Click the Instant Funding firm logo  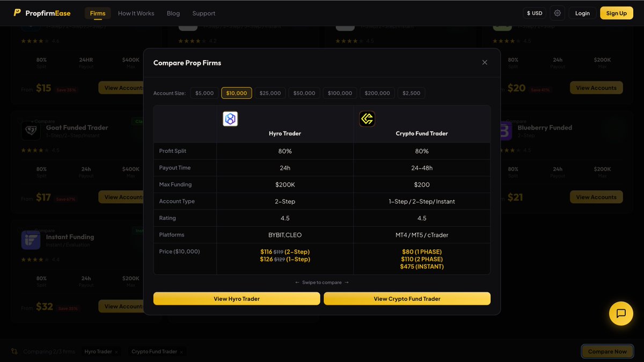click(x=31, y=240)
